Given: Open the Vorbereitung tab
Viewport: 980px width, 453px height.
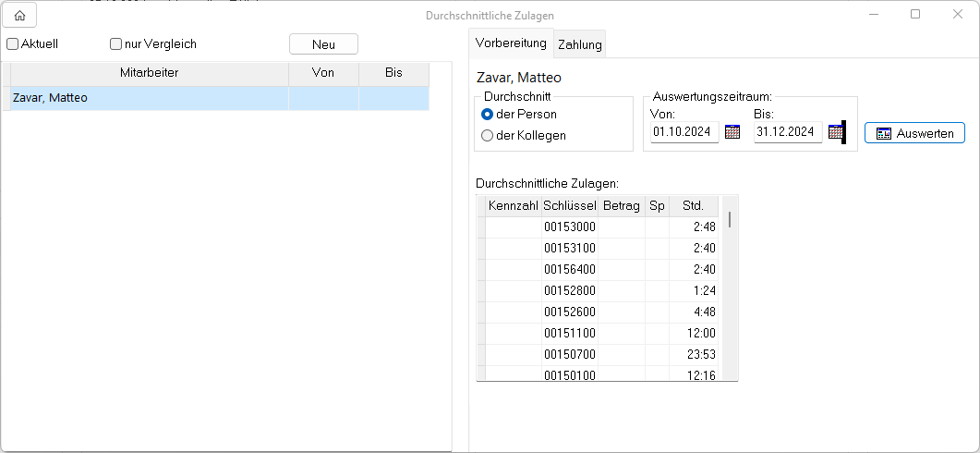Looking at the screenshot, I should [511, 43].
